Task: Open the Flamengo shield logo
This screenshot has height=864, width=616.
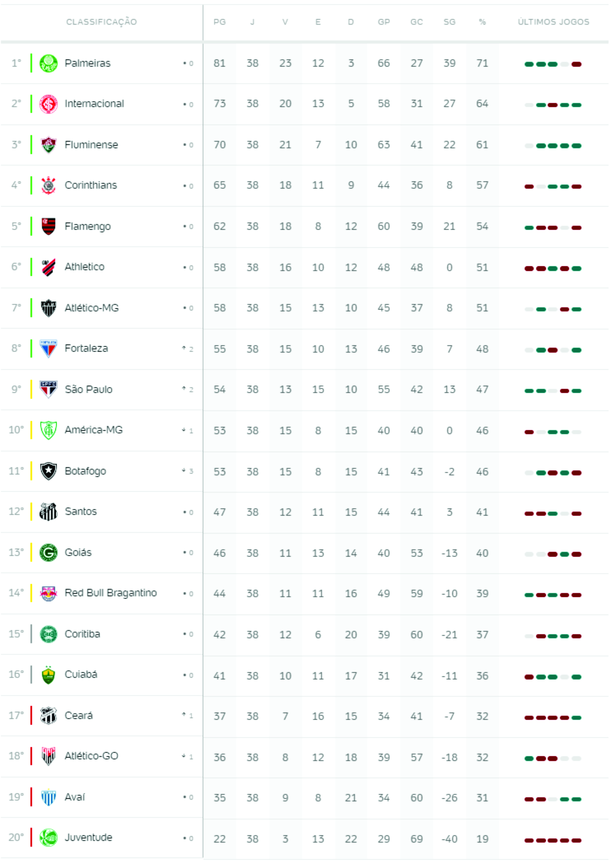Action: [48, 226]
